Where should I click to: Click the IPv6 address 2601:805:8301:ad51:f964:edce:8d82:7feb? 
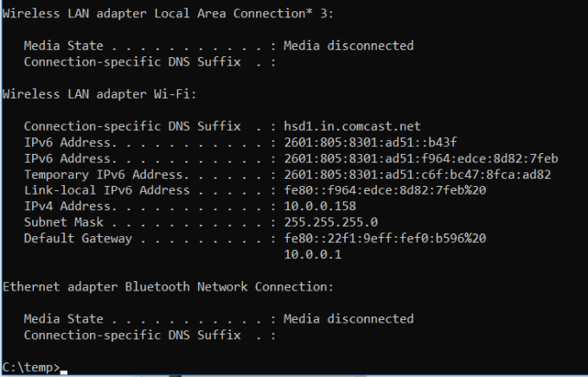point(421,157)
